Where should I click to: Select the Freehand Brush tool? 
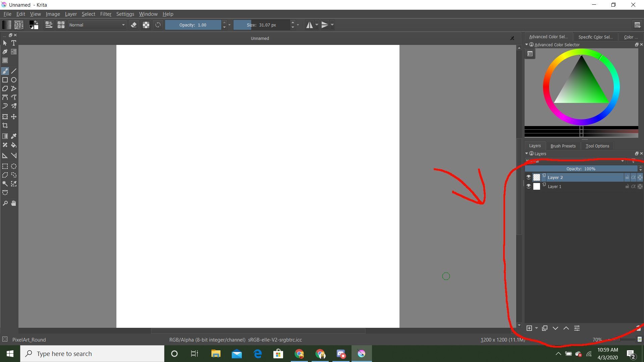[5, 71]
